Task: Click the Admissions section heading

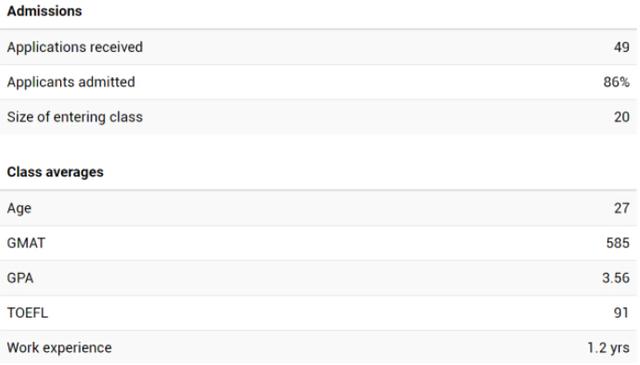Action: 44,11
